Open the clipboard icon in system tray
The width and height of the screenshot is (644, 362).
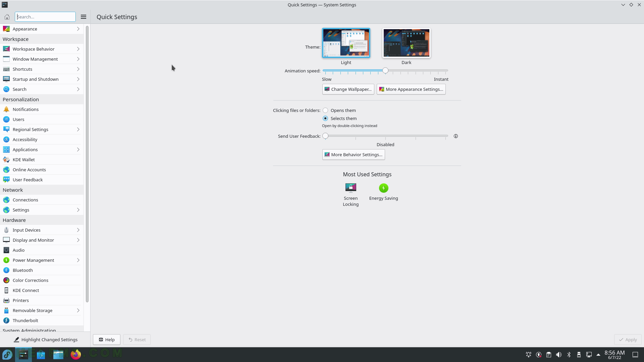pos(549,355)
